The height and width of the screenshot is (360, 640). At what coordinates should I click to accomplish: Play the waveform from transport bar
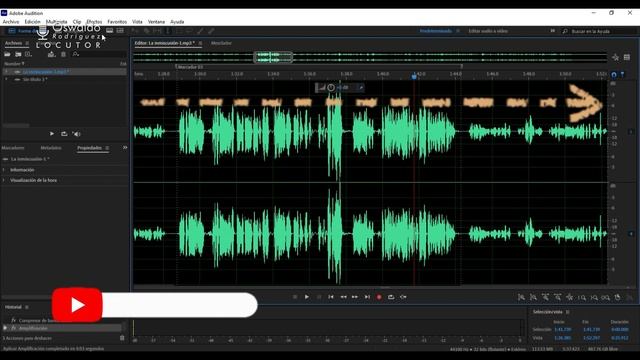coord(307,297)
